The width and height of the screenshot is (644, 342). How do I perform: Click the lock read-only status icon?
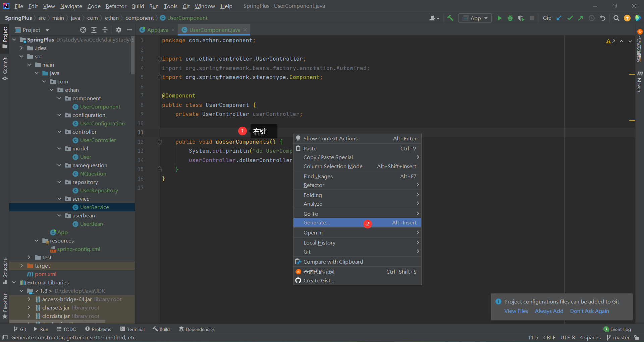click(637, 338)
